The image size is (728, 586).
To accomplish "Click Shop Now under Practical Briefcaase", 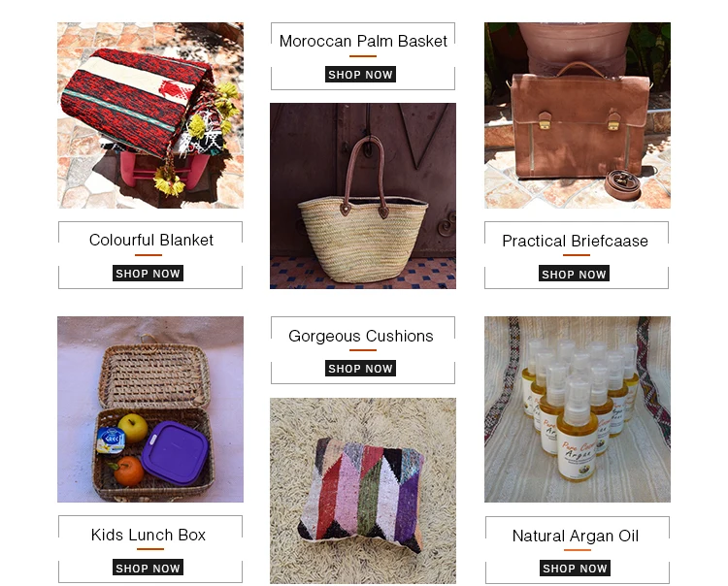I will coord(574,274).
